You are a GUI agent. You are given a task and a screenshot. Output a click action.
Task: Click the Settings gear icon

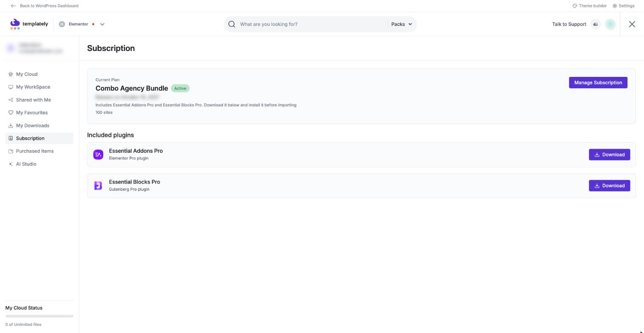point(615,6)
